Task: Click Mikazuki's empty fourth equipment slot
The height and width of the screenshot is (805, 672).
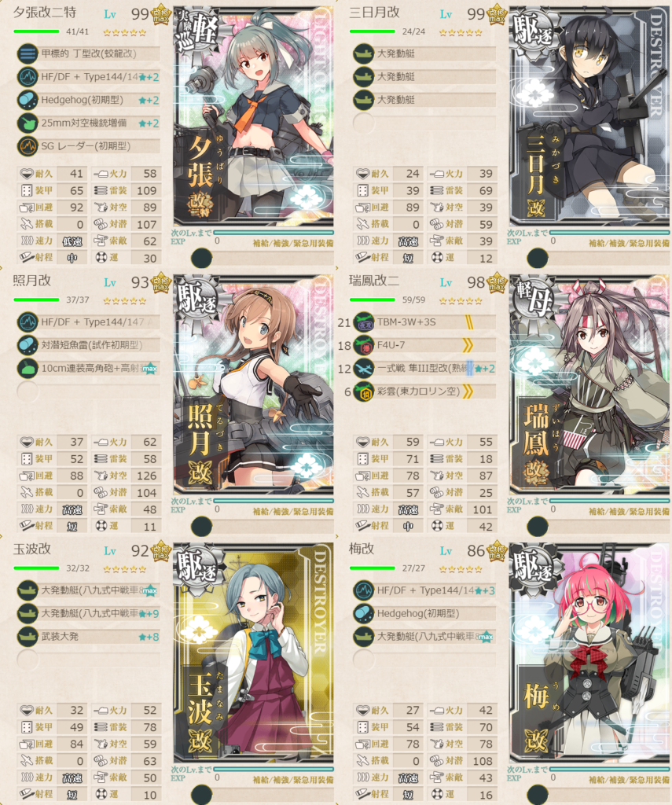Action: coord(363,123)
